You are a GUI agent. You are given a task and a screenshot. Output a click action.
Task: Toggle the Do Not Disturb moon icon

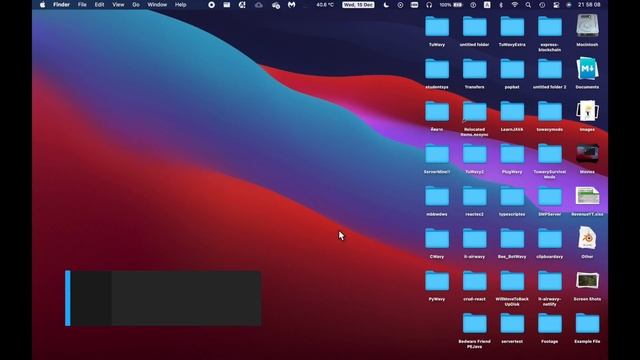(386, 5)
